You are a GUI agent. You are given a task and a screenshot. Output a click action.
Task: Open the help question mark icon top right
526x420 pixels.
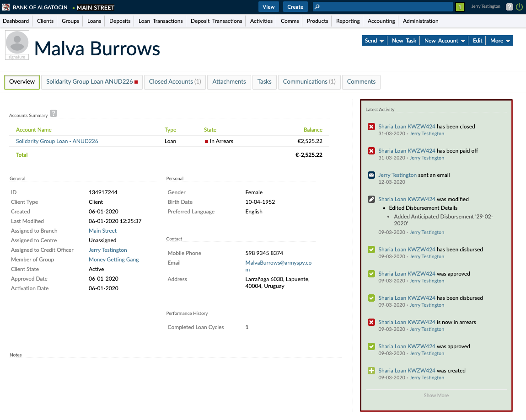pos(510,6)
